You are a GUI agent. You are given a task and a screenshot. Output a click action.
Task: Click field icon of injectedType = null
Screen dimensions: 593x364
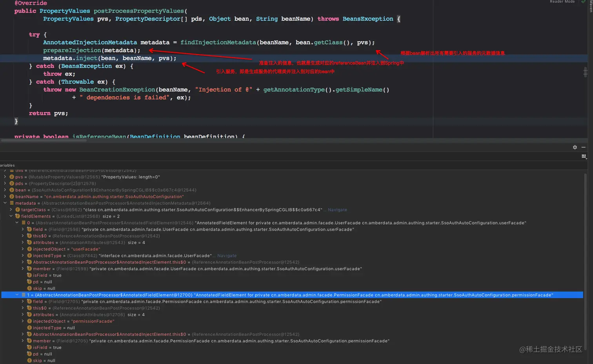coord(29,328)
